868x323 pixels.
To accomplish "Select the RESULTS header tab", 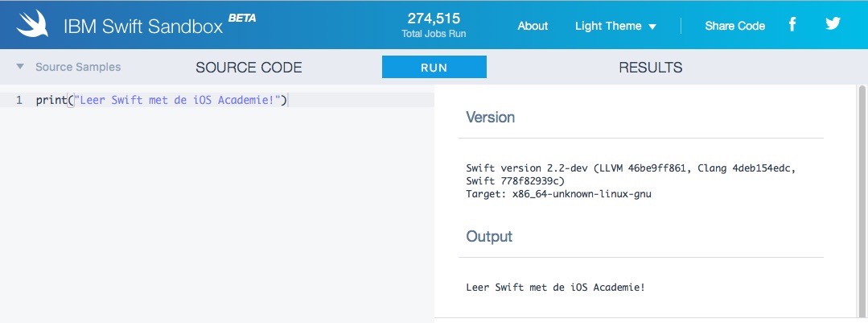I will tap(650, 68).
